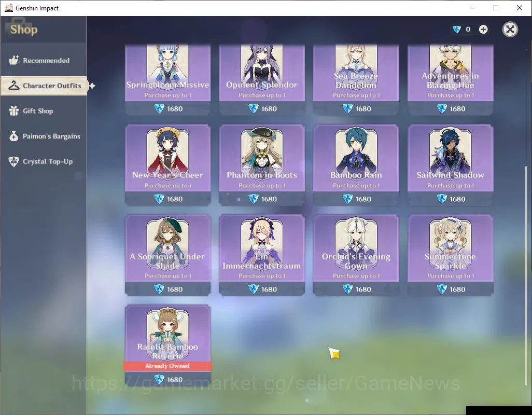Click 'Purchase up to 1' under Sailwind Shadow
Image resolution: width=532 pixels, height=415 pixels.
coord(451,186)
